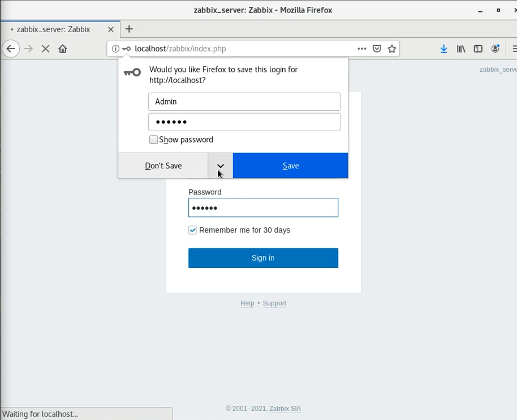Stop loading the page
Viewport: 517px width, 420px height.
tap(45, 49)
